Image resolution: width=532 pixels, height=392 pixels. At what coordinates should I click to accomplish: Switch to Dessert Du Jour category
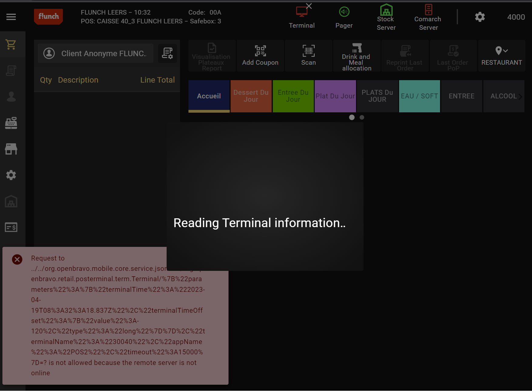[x=251, y=96]
